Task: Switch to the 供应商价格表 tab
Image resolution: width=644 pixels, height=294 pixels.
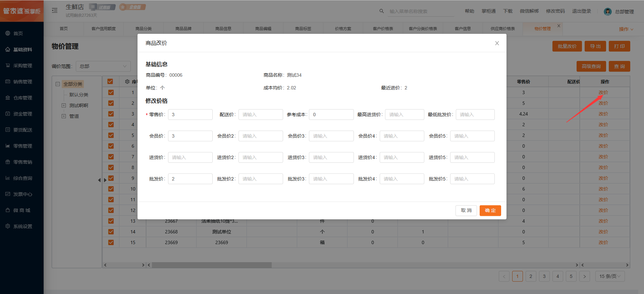Action: 503,29
